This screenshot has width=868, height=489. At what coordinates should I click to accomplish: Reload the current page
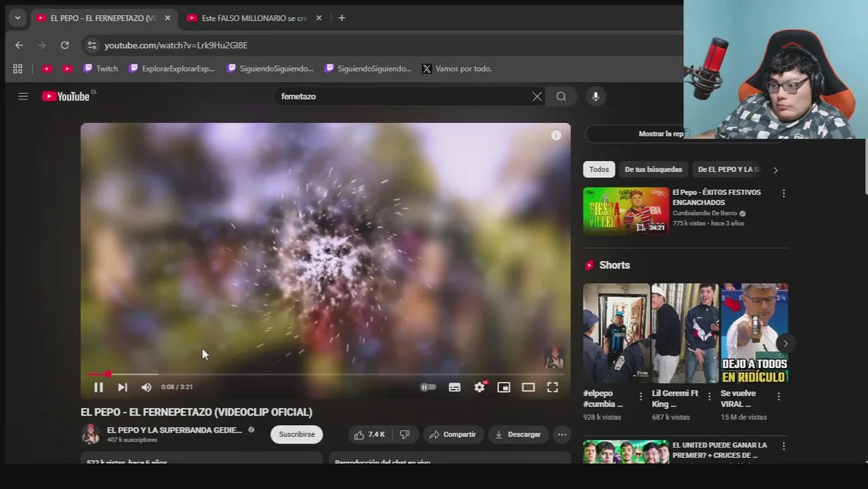pyautogui.click(x=65, y=46)
